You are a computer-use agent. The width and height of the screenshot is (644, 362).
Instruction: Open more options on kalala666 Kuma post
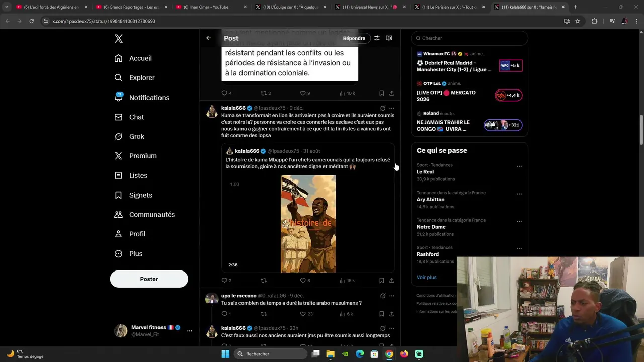[x=392, y=108]
